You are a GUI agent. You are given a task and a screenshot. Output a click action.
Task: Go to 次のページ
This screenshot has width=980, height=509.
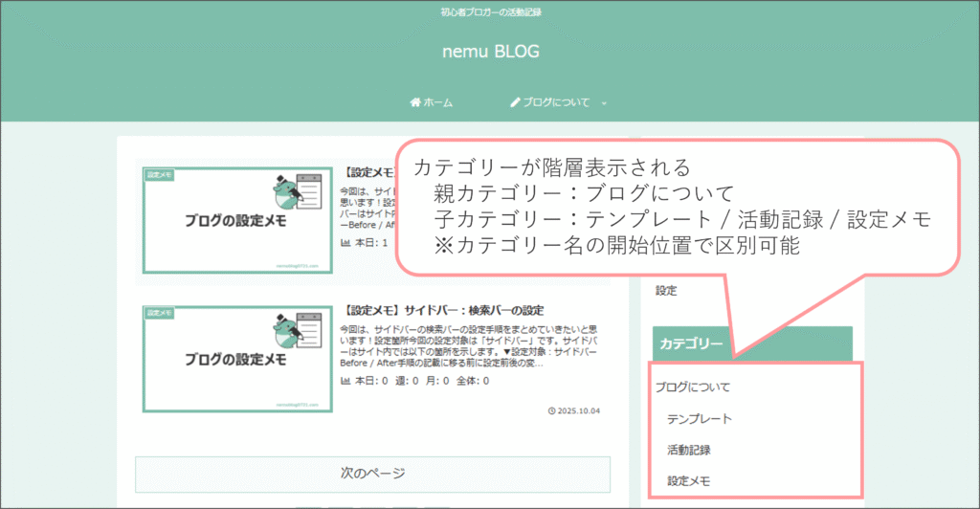(x=372, y=474)
